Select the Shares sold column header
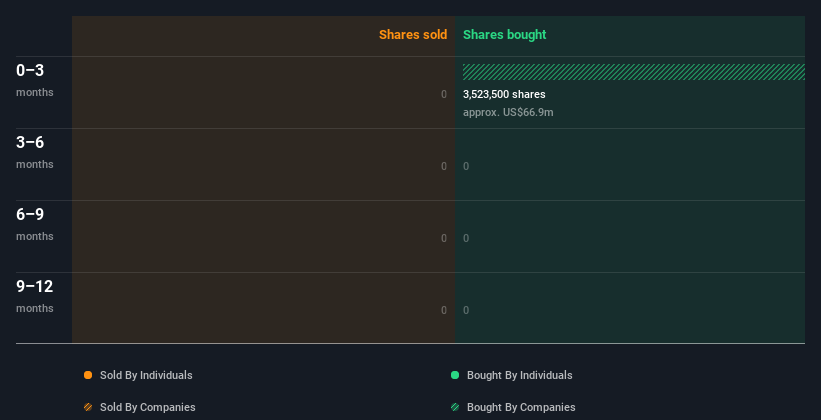The image size is (821, 420). tap(413, 35)
